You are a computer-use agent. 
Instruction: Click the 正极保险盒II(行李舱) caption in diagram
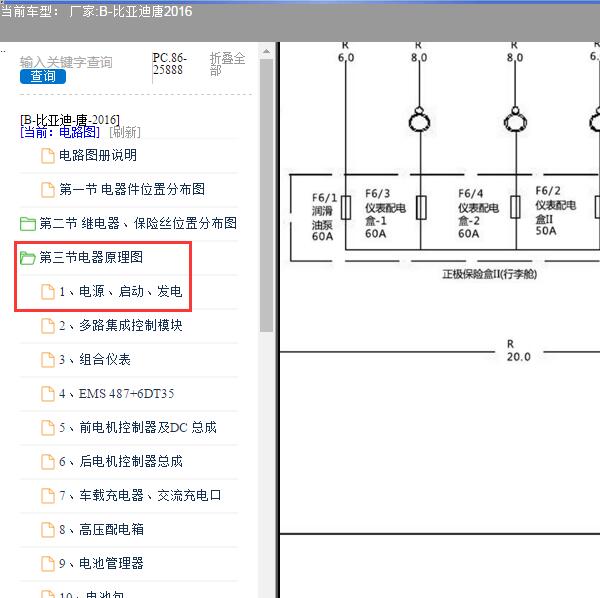pyautogui.click(x=489, y=274)
